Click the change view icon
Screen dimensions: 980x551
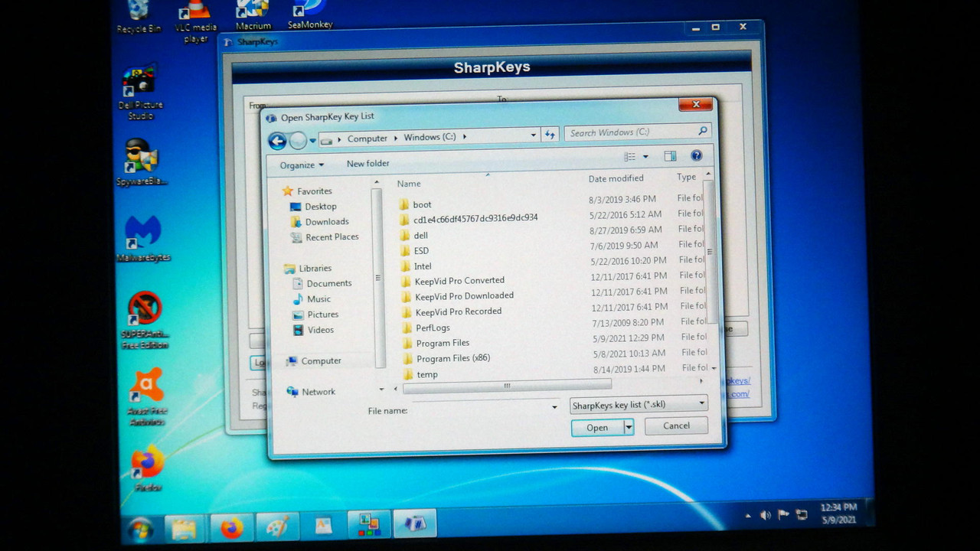point(629,157)
